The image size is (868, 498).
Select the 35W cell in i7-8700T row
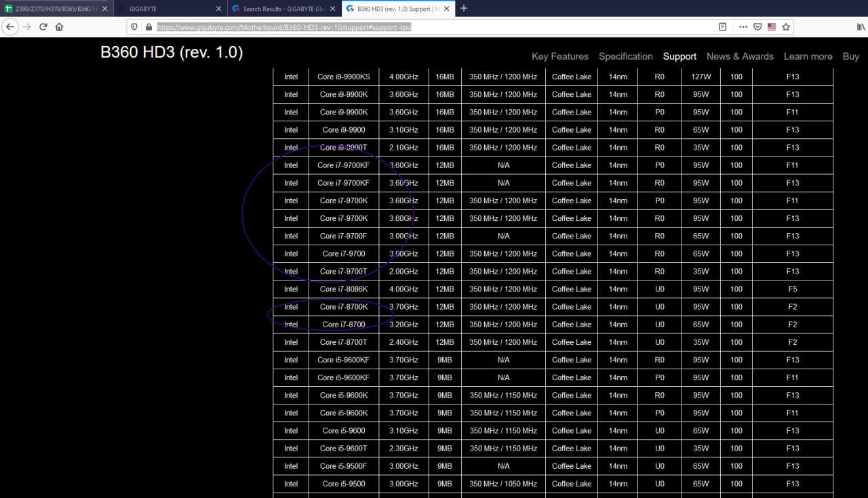coord(701,342)
